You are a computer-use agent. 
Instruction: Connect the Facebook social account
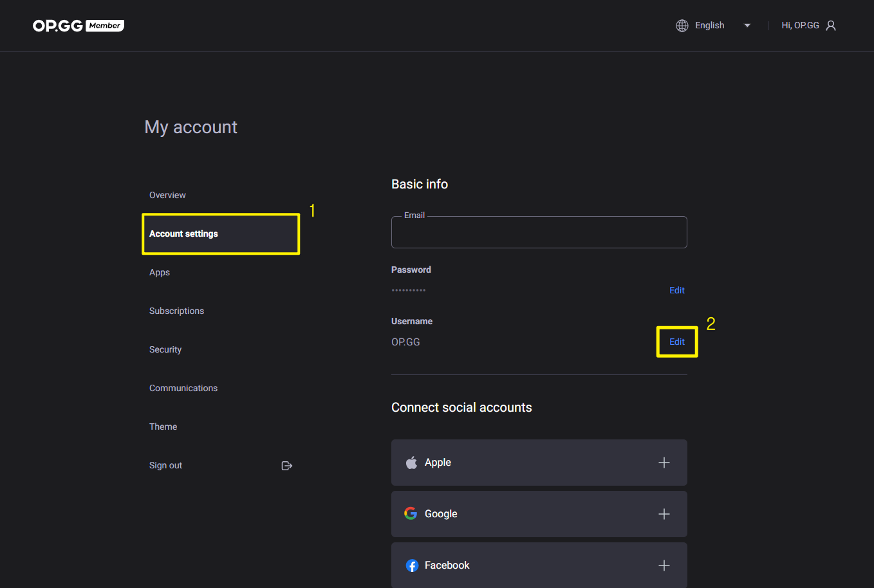pos(539,565)
